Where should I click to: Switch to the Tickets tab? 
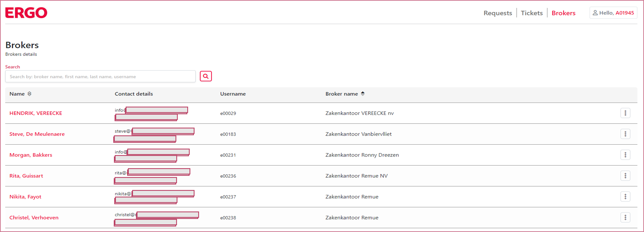(532, 13)
